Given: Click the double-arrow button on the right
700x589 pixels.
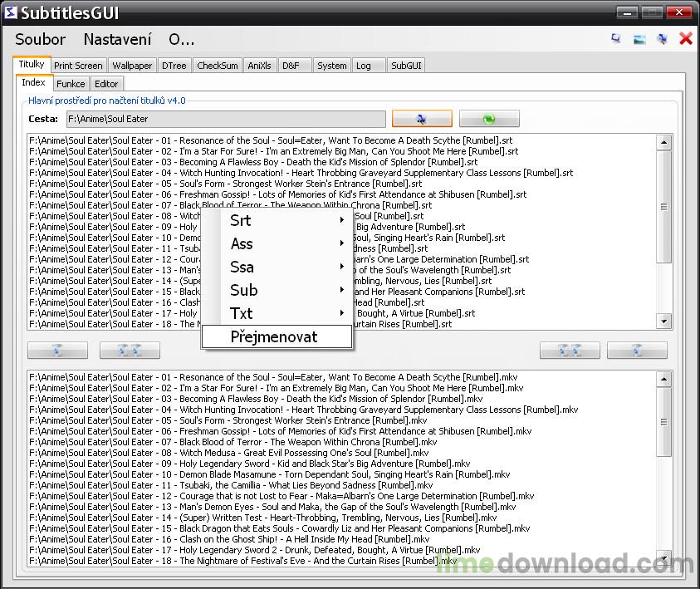Looking at the screenshot, I should [x=570, y=351].
